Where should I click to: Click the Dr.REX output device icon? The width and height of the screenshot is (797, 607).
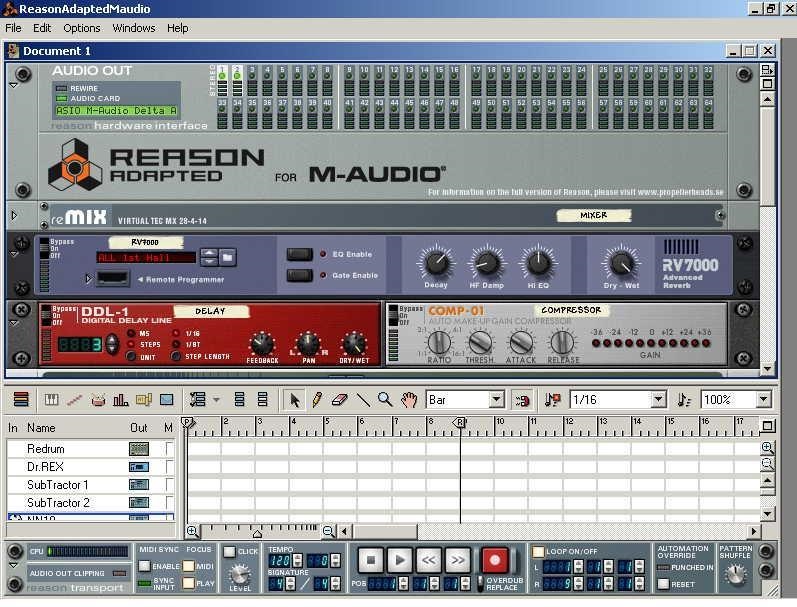click(x=139, y=467)
